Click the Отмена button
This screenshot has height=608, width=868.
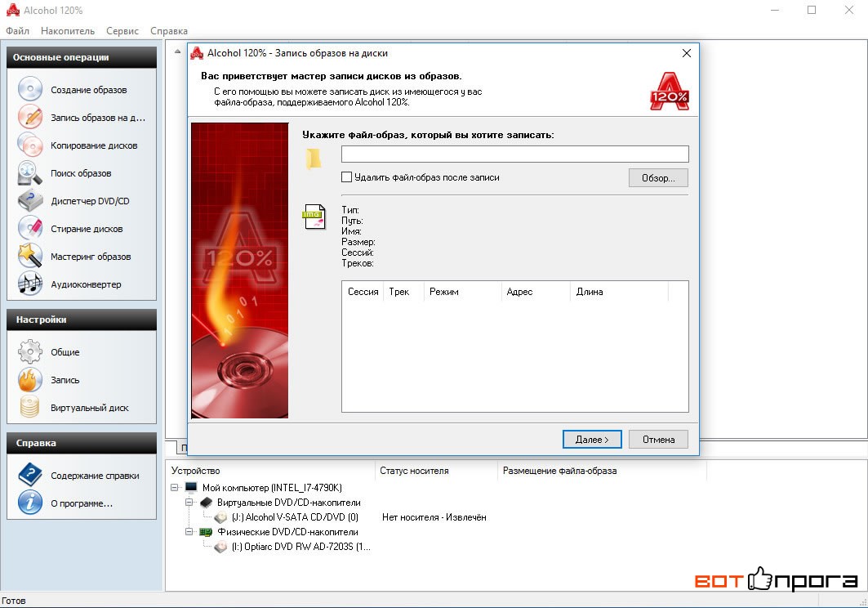tap(658, 440)
